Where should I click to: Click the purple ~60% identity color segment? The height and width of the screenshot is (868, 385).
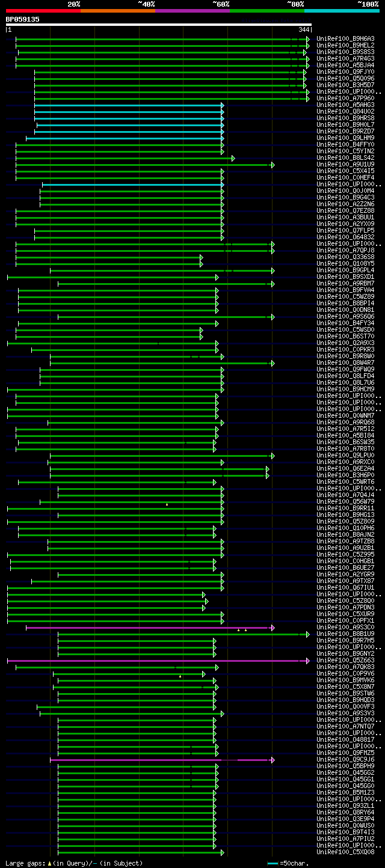tap(192, 11)
